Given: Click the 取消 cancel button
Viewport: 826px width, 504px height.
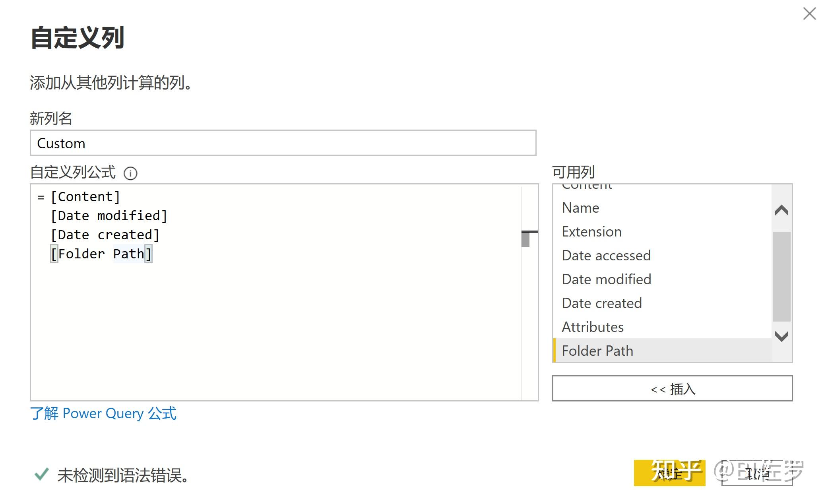Looking at the screenshot, I should 756,473.
